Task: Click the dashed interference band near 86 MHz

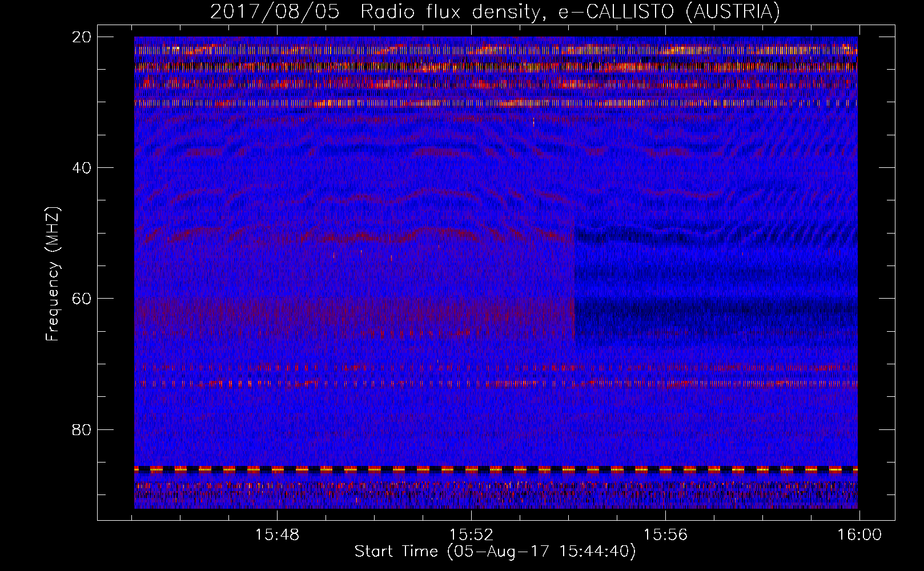Action: point(496,470)
